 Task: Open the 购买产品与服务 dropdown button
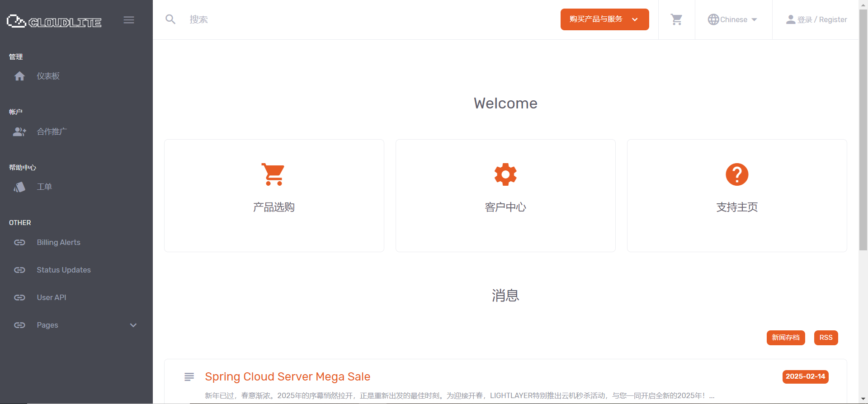click(604, 19)
